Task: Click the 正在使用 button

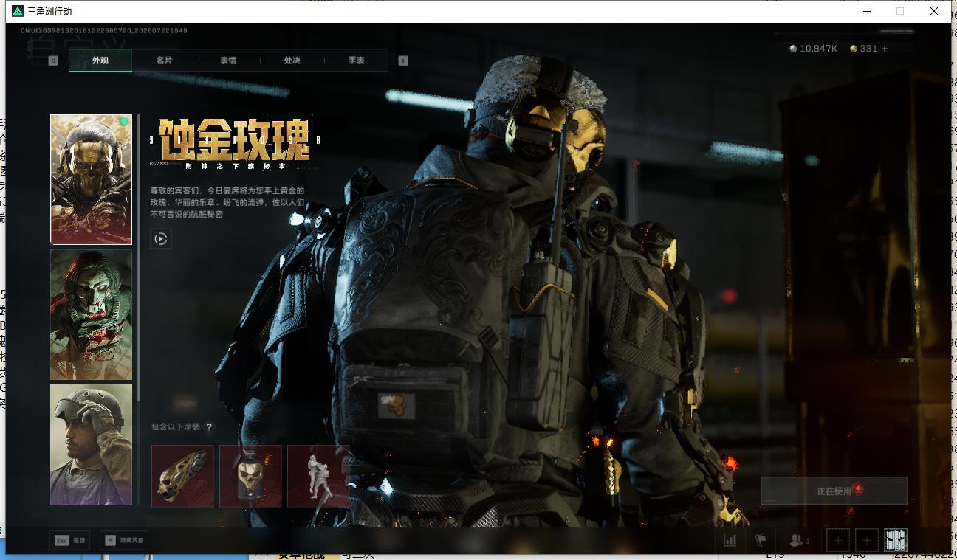Action: [834, 491]
